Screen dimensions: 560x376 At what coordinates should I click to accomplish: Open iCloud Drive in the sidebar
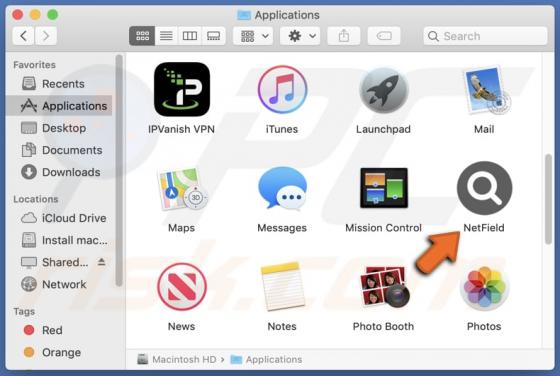click(60, 218)
